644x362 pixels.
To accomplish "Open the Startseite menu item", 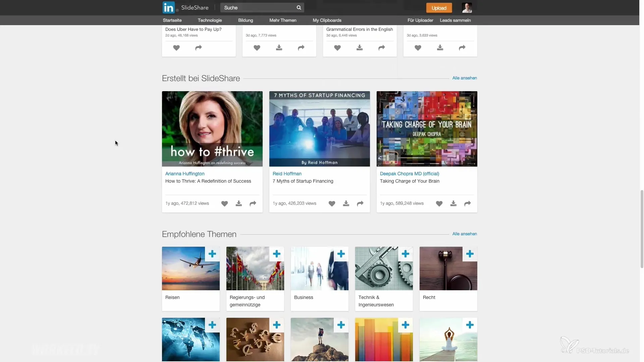I will [172, 20].
